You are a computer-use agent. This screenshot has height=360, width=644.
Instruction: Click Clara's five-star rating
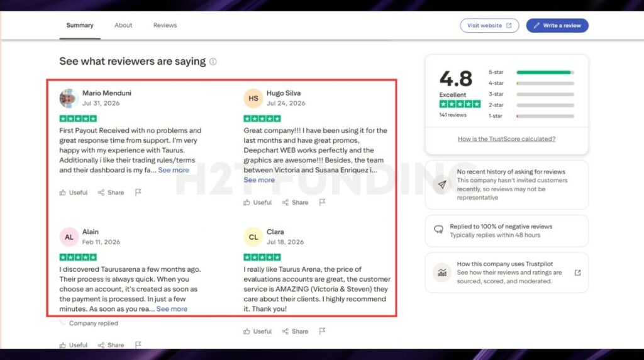(262, 257)
